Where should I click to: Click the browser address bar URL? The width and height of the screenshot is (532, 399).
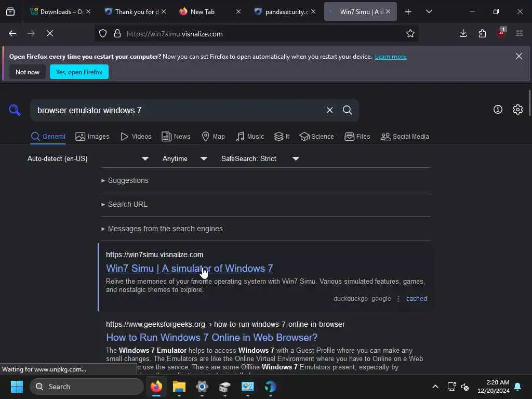(x=175, y=34)
